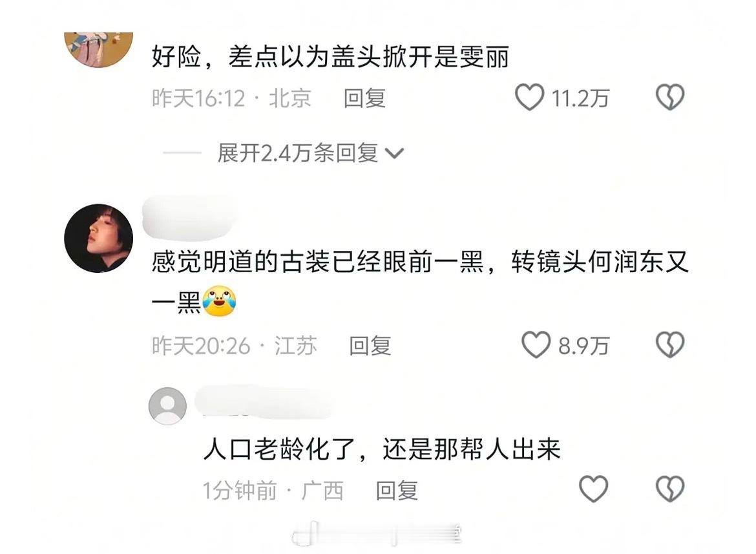This screenshot has width=756, height=554.
Task: Dislike the Jiangsu comment via broken heart
Action: 670,345
